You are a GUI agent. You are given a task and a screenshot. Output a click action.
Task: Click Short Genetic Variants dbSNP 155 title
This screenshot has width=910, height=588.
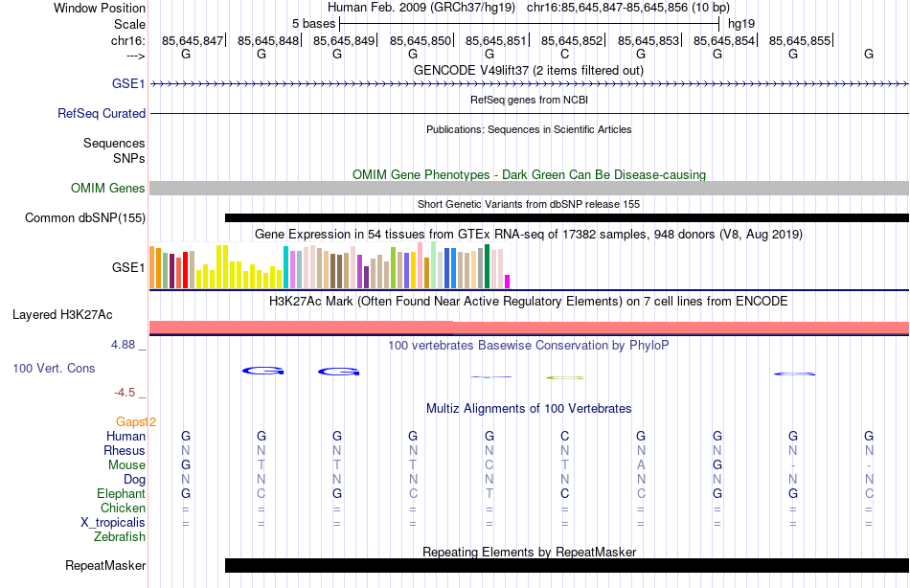529,204
